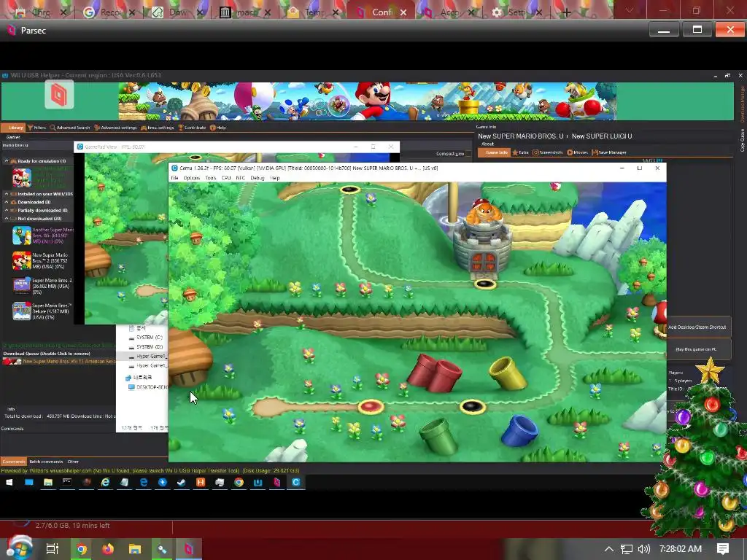
Task: Open local Chrome taskbar icon
Action: click(x=82, y=549)
